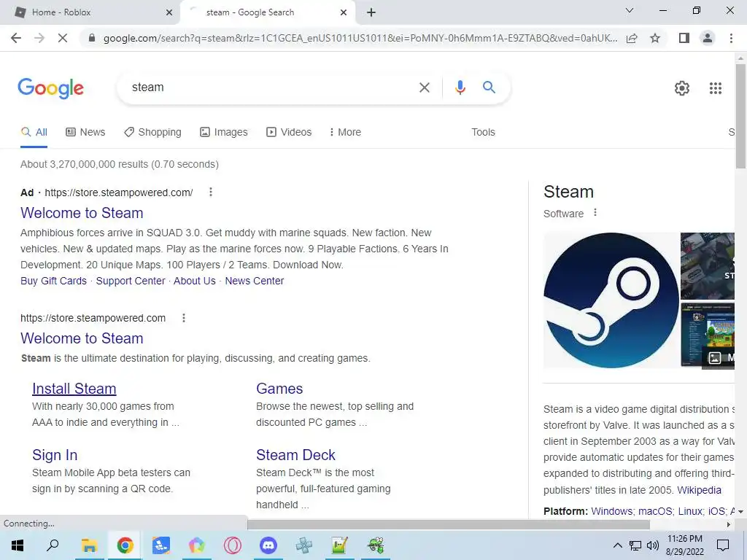747x560 pixels.
Task: Open About Us link
Action: [194, 281]
